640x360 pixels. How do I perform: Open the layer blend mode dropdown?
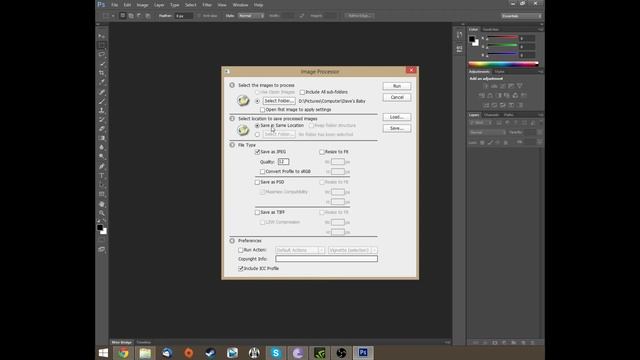point(487,133)
